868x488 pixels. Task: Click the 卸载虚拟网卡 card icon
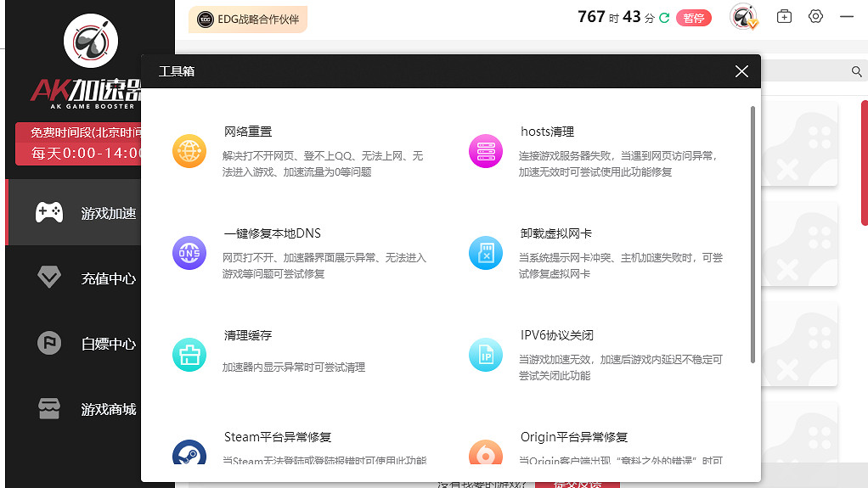pos(486,253)
